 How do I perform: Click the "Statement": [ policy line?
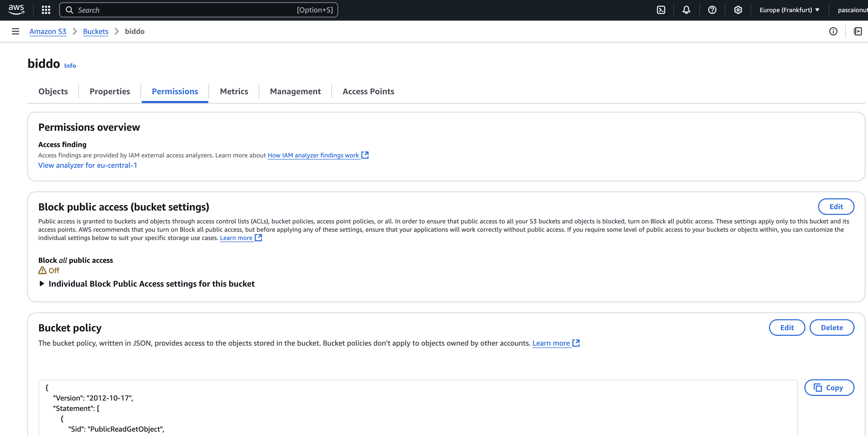pos(76,408)
